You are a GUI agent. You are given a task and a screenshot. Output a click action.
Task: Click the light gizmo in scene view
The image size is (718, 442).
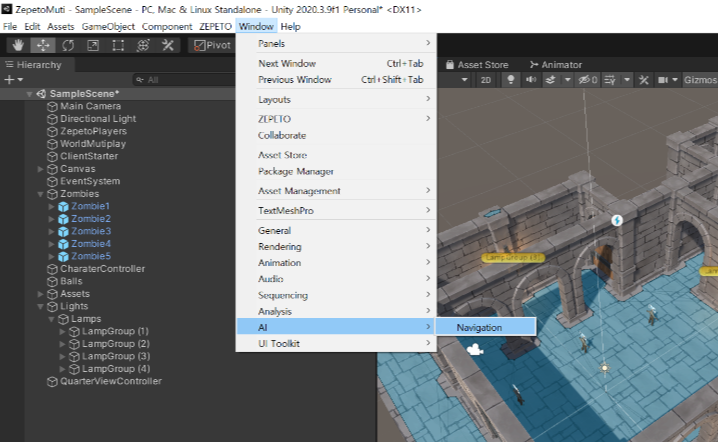pos(604,368)
